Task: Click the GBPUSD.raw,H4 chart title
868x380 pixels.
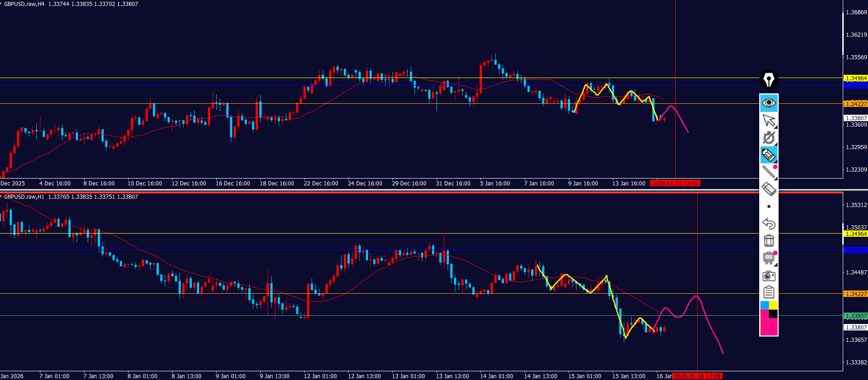Action: pos(24,4)
